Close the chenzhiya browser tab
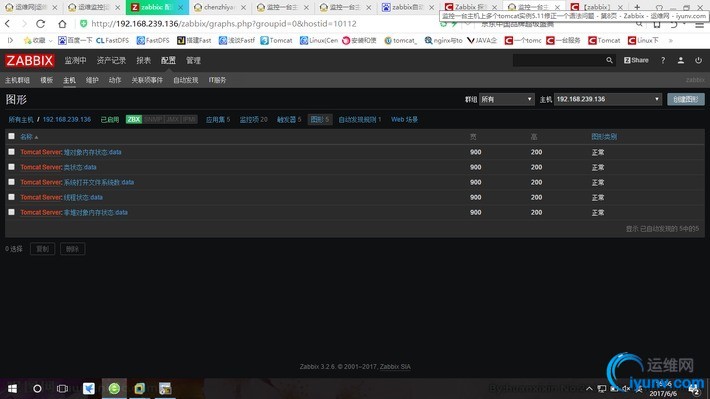710x399 pixels. click(243, 7)
